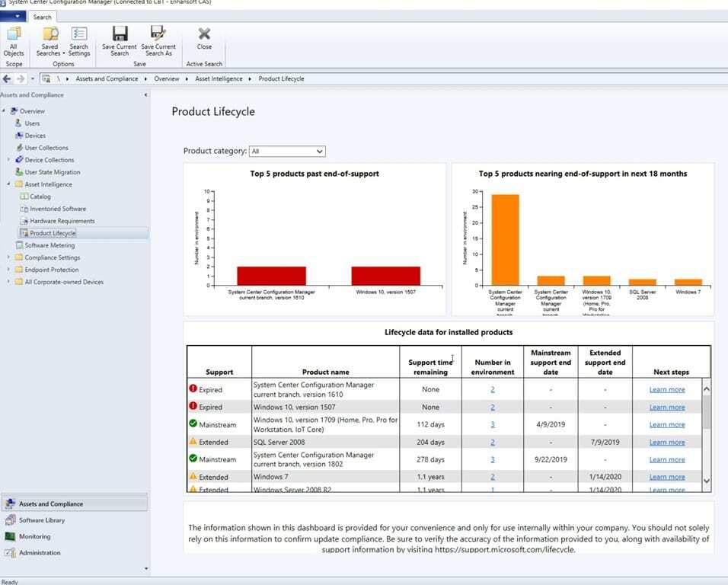Select the Inventoried Software node
Screen dimensions: 728x585
click(x=59, y=208)
